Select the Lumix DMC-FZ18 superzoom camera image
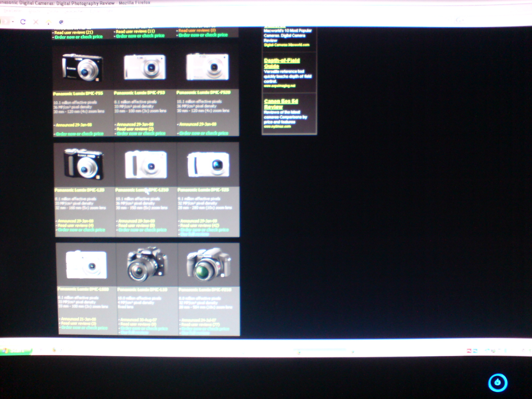Screen dimensions: 532x399 click(x=209, y=264)
